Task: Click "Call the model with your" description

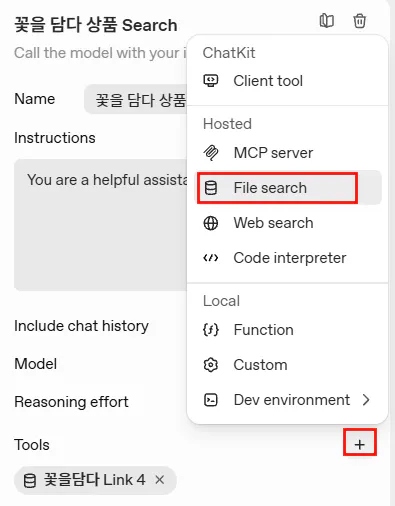Action: [100, 53]
